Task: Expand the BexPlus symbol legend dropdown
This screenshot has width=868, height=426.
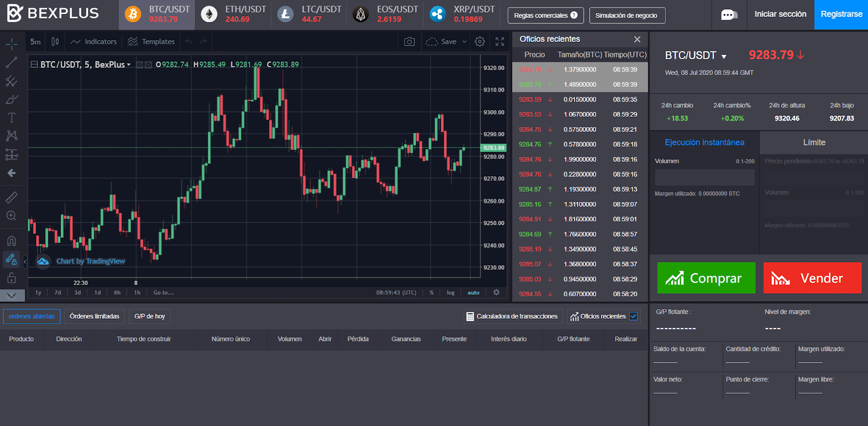Action: point(129,65)
